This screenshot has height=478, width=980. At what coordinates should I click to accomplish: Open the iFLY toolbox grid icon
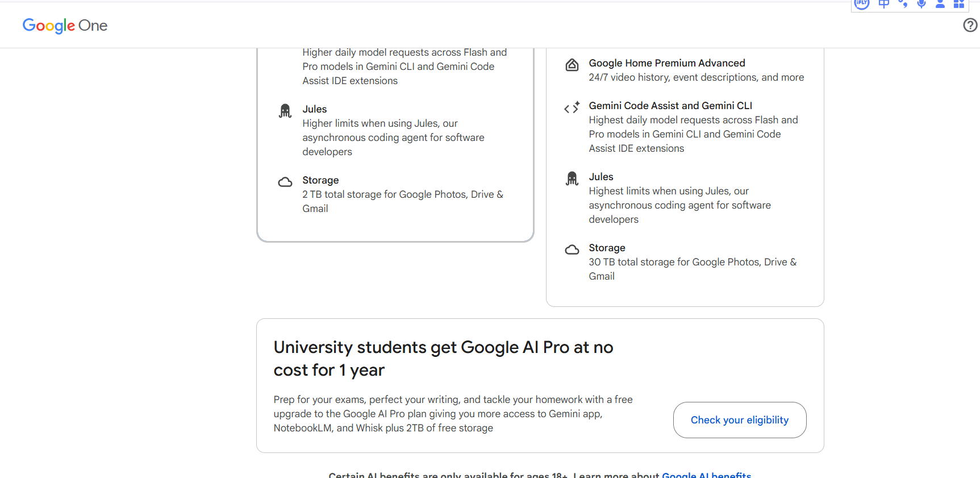[x=959, y=4]
